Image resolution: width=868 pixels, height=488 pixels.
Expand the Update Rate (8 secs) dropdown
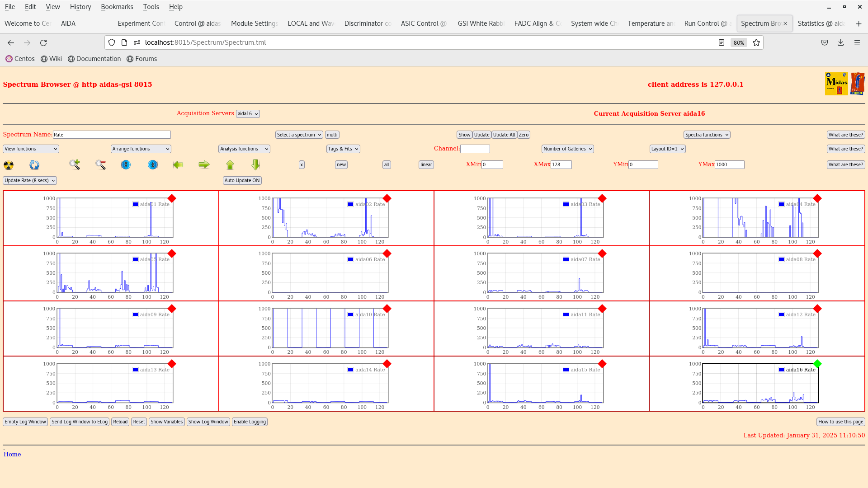click(x=30, y=180)
